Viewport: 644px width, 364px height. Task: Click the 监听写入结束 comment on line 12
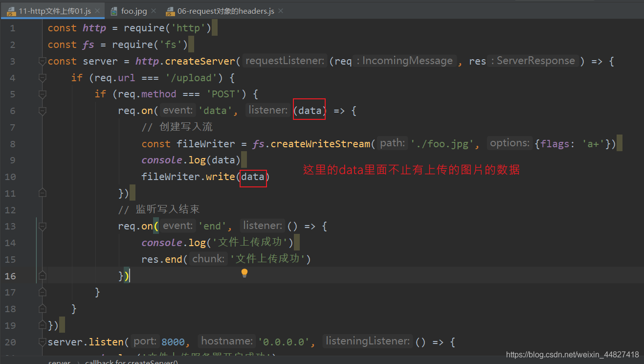159,209
